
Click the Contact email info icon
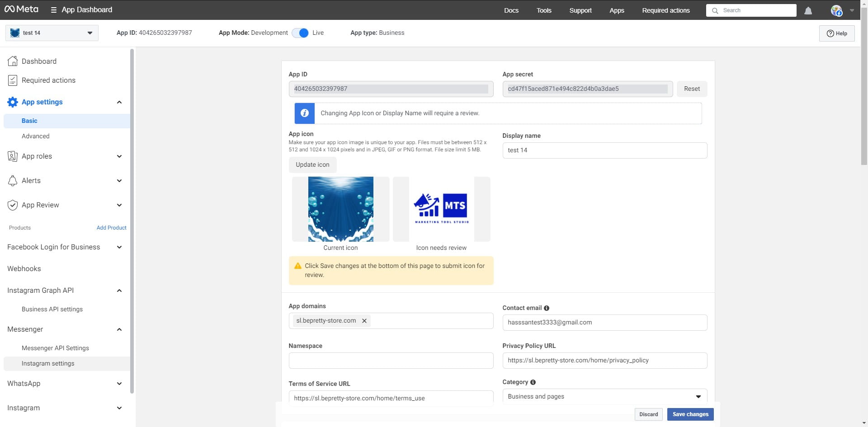coord(547,308)
